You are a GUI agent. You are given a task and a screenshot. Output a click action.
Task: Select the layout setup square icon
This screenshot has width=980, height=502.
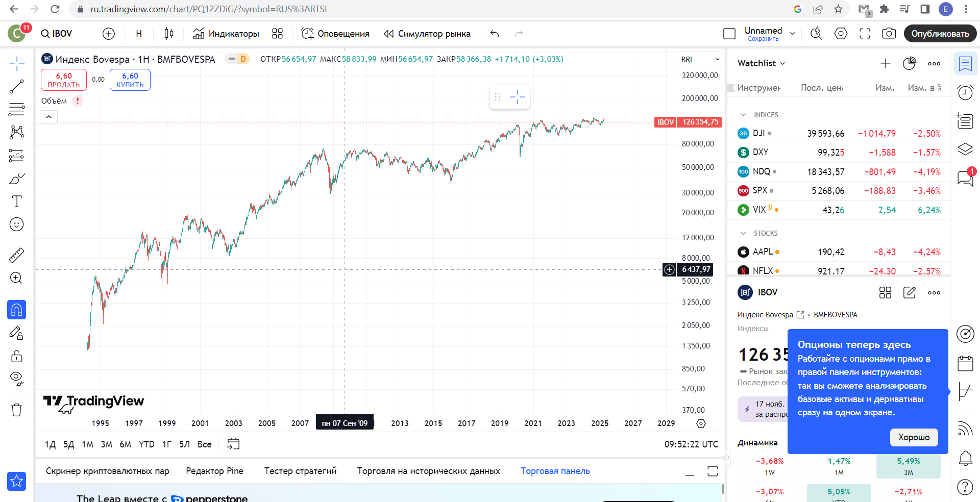pyautogui.click(x=729, y=34)
